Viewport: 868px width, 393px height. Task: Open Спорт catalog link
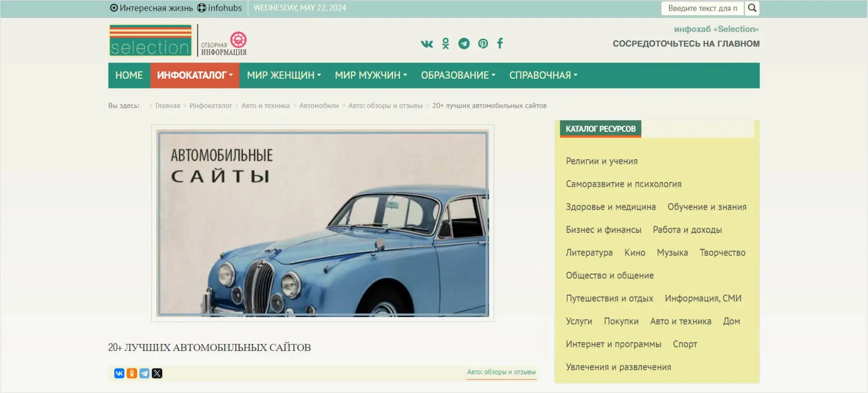[685, 344]
